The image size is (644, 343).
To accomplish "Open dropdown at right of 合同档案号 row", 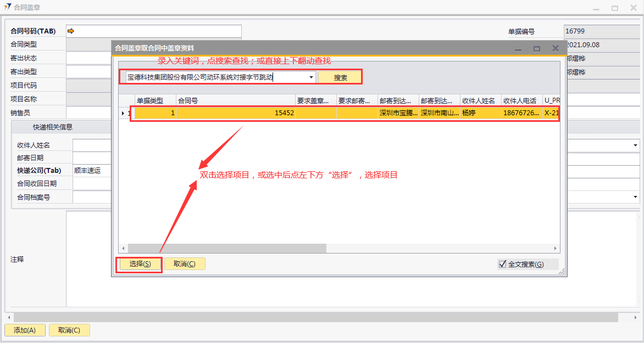I will point(636,196).
